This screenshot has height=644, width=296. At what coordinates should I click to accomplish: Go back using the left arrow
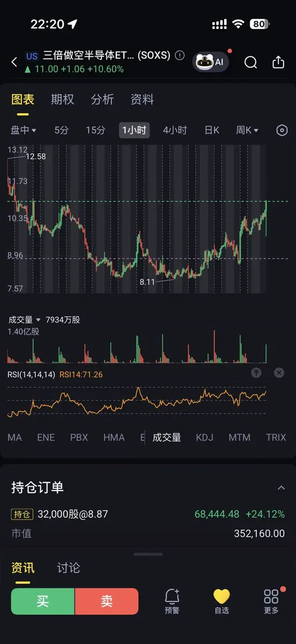click(14, 62)
